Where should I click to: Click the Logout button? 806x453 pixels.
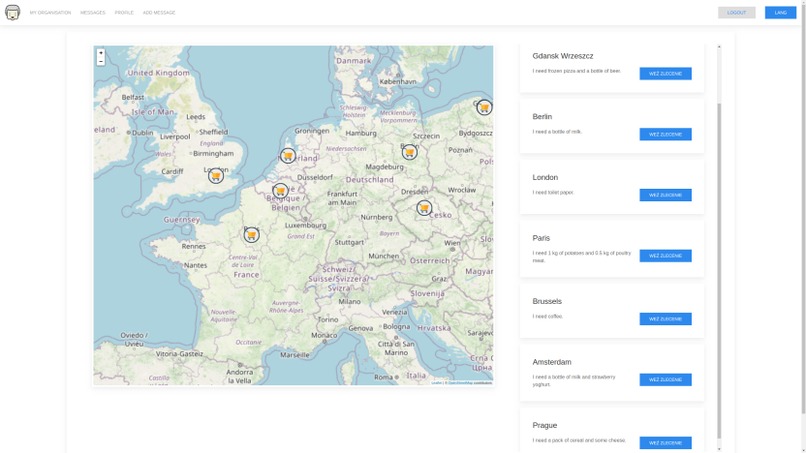point(737,12)
